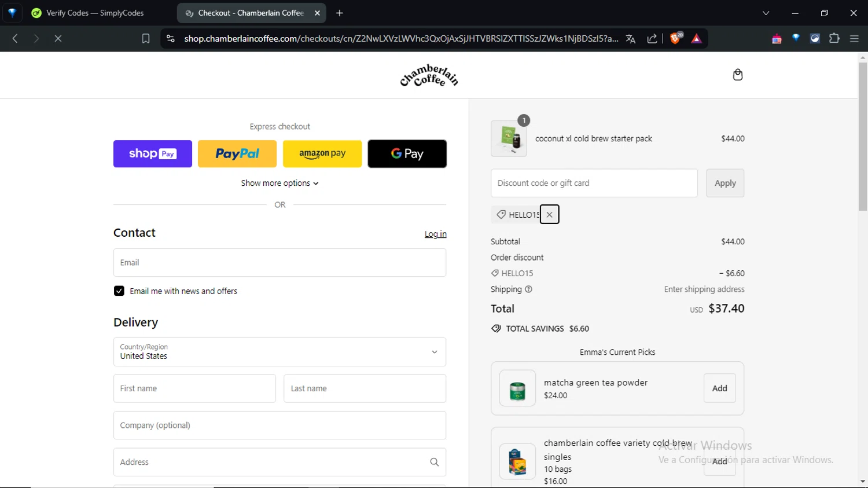Open the translate page icon
The width and height of the screenshot is (868, 488).
pos(631,39)
